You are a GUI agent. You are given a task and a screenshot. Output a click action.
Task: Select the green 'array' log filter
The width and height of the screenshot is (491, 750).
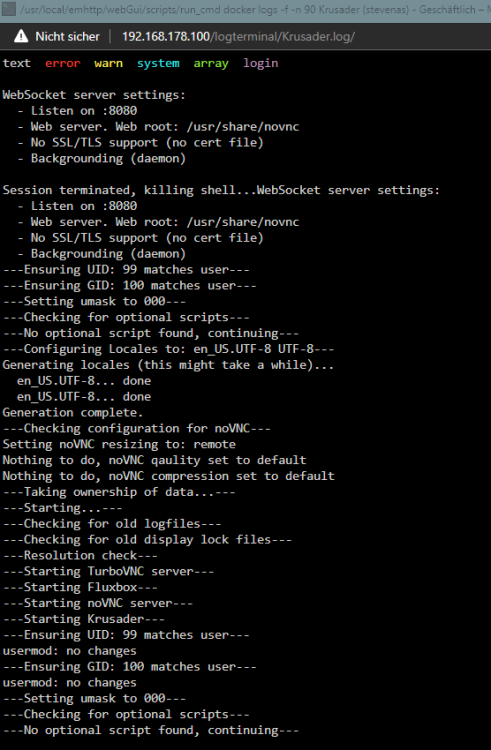(x=211, y=64)
